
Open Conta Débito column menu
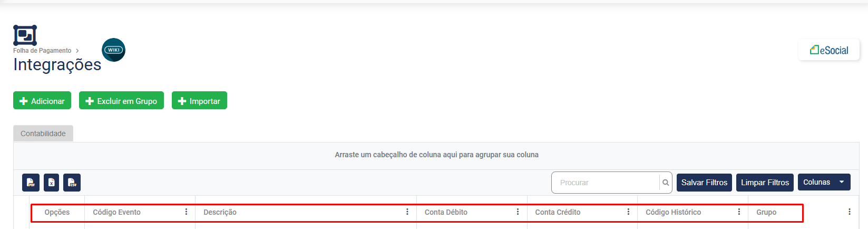pyautogui.click(x=518, y=212)
